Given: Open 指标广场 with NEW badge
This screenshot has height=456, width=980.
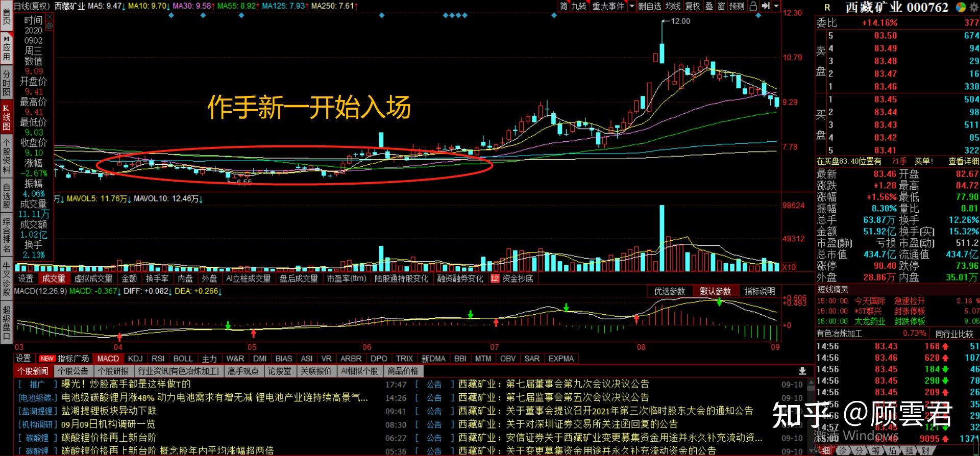Looking at the screenshot, I should 64,359.
